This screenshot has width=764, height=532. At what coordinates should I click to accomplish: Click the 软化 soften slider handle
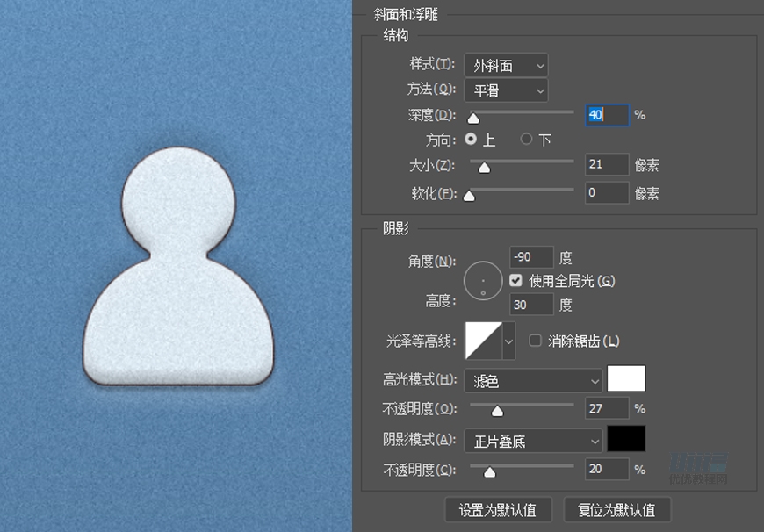[x=469, y=196]
